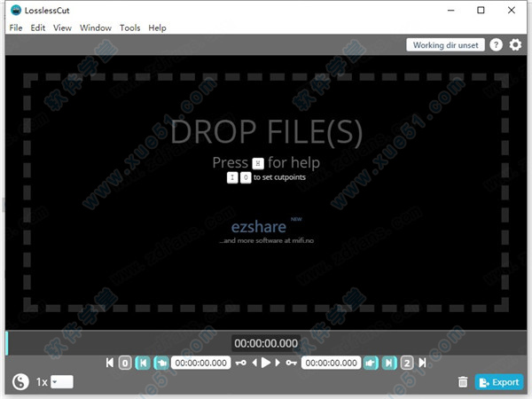Maximize the LosslessCut window
Viewport: 532px width, 399px height.
pyautogui.click(x=481, y=10)
